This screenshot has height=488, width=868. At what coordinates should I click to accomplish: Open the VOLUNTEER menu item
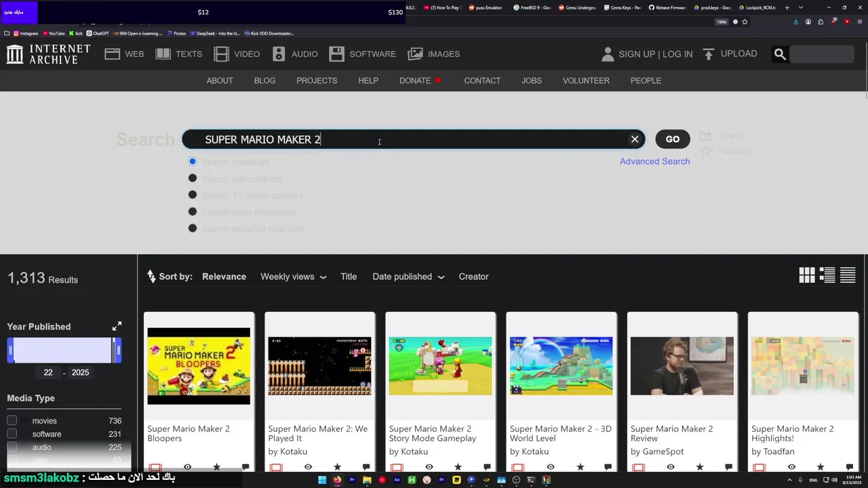(586, 81)
